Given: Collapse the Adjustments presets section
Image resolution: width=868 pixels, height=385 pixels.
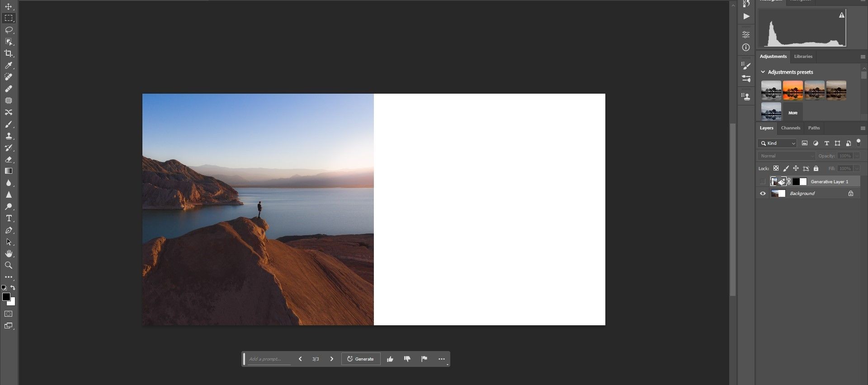Looking at the screenshot, I should pyautogui.click(x=763, y=72).
